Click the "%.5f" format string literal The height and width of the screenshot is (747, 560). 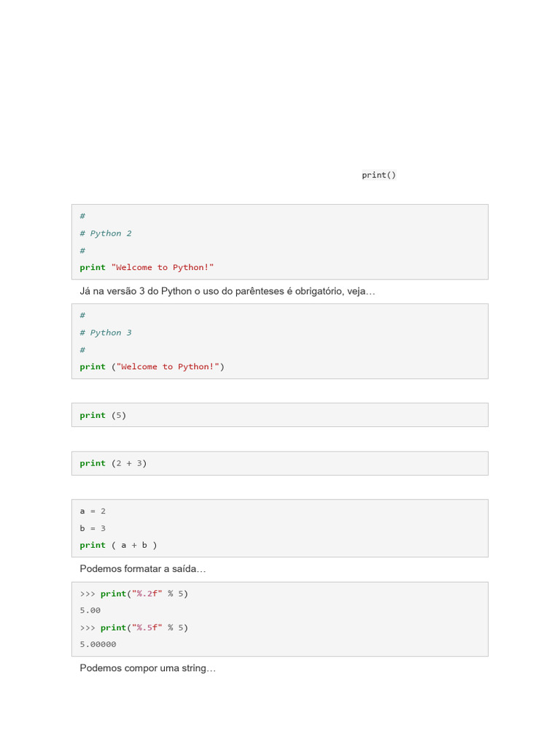[147, 627]
